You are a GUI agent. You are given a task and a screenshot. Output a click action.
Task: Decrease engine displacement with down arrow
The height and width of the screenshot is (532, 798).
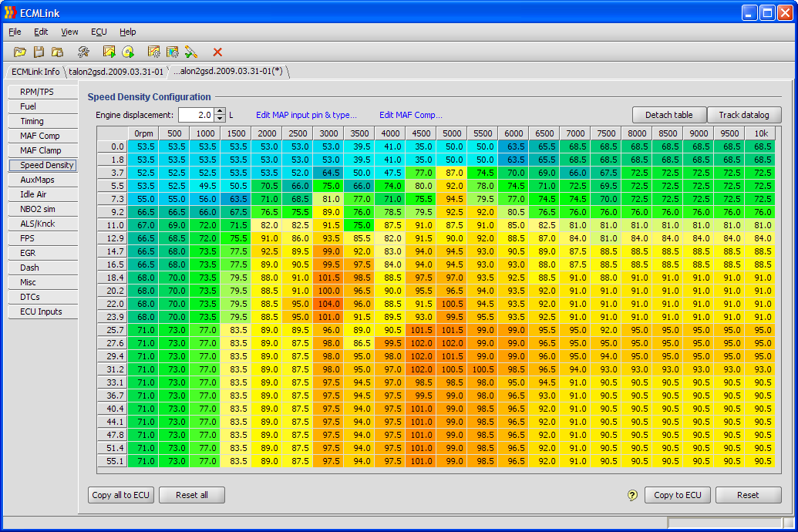click(220, 119)
